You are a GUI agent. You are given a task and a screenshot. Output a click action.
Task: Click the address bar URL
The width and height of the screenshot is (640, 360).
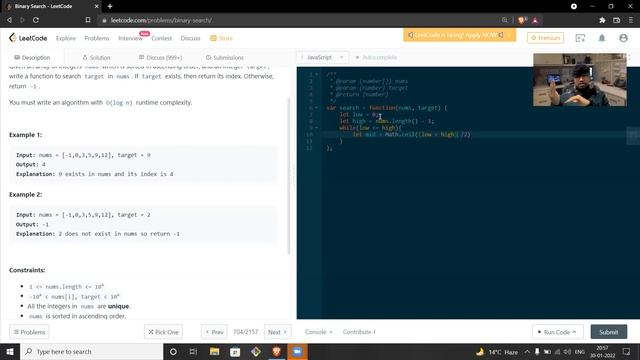161,20
